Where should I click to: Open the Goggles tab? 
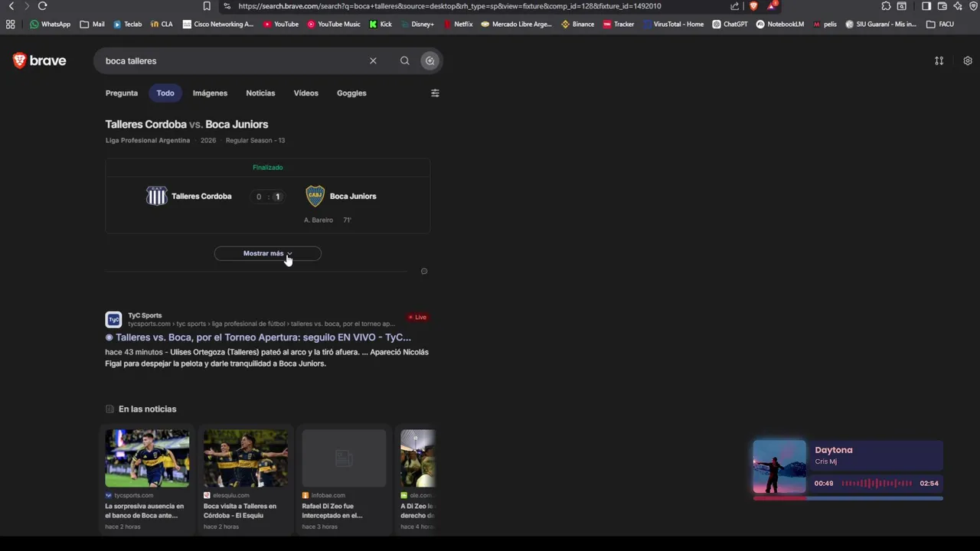[351, 93]
